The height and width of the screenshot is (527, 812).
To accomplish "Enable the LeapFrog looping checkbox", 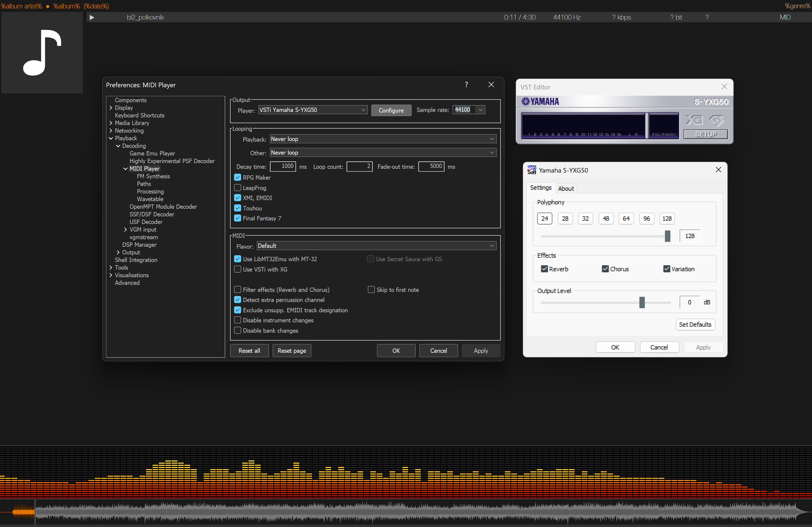I will pos(238,188).
